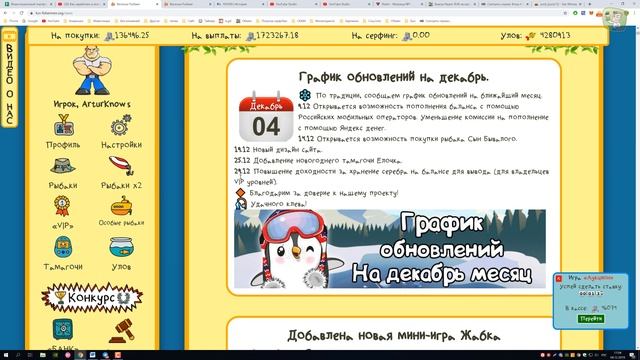Click the taskbar clock

tap(618, 355)
